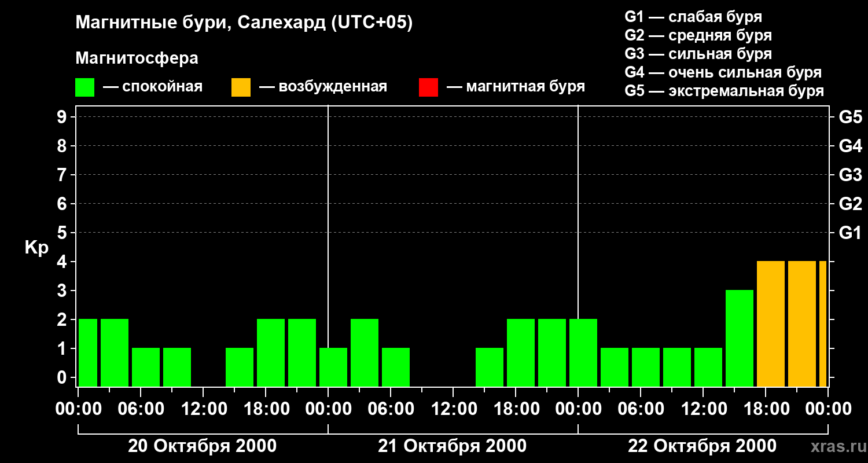Click the 18:00 time label of 21 October
This screenshot has height=463, width=868.
(x=516, y=409)
